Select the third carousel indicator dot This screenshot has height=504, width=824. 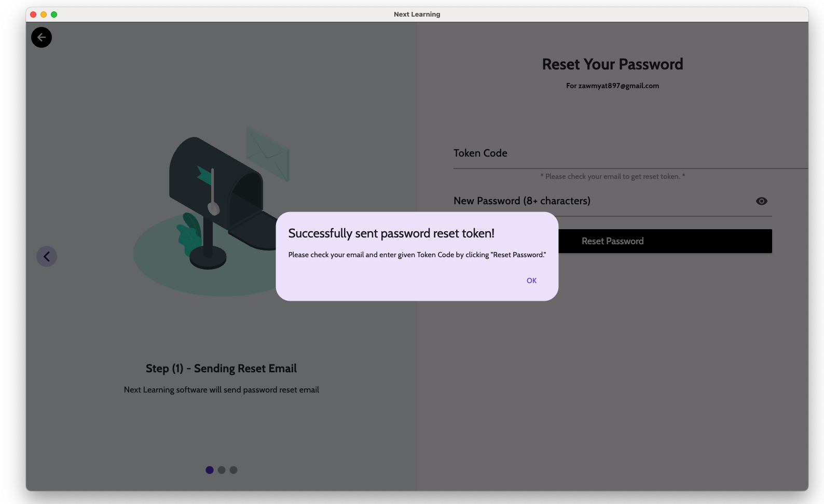coord(234,470)
